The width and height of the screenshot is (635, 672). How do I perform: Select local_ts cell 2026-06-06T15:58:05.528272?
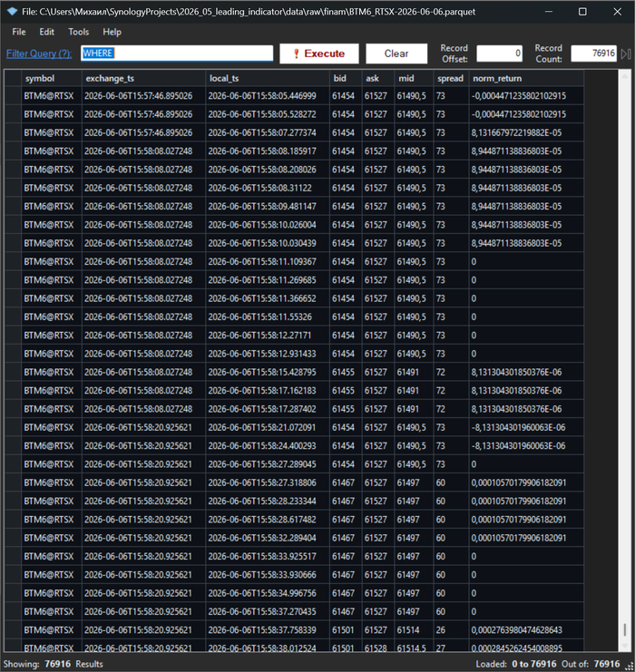(x=268, y=114)
